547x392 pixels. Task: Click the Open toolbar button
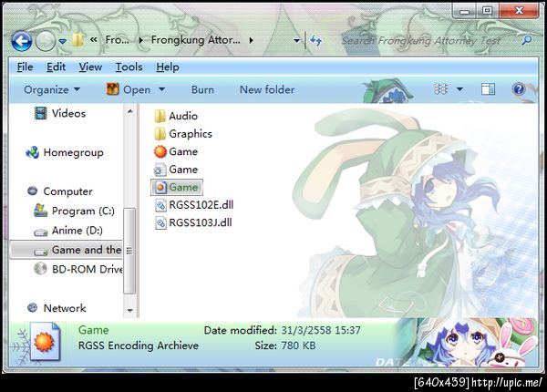click(x=129, y=89)
